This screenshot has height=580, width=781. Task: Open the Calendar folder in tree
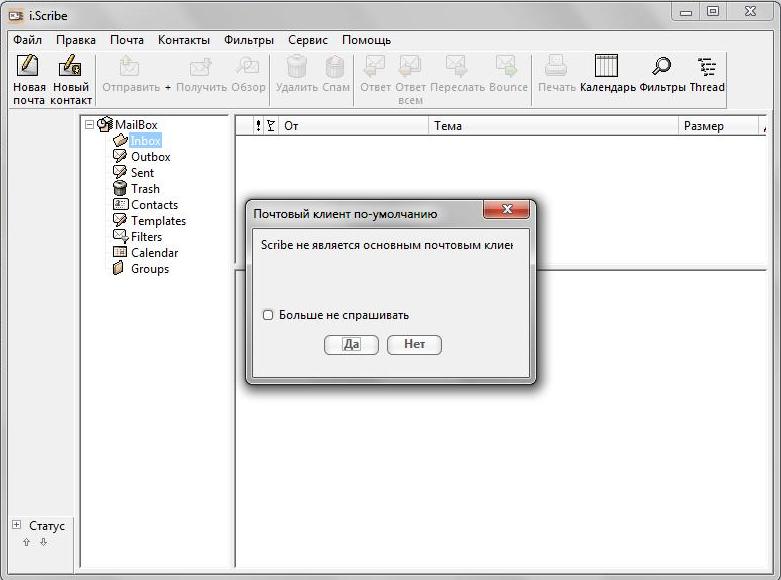(154, 253)
